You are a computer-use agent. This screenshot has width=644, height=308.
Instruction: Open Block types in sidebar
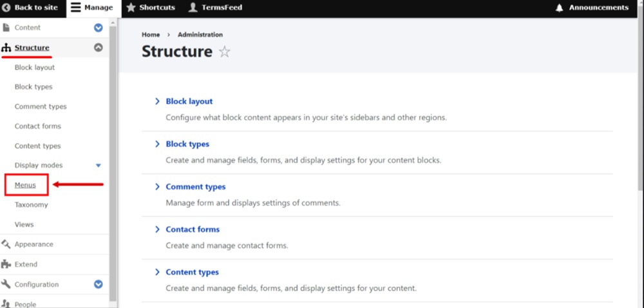pyautogui.click(x=33, y=87)
